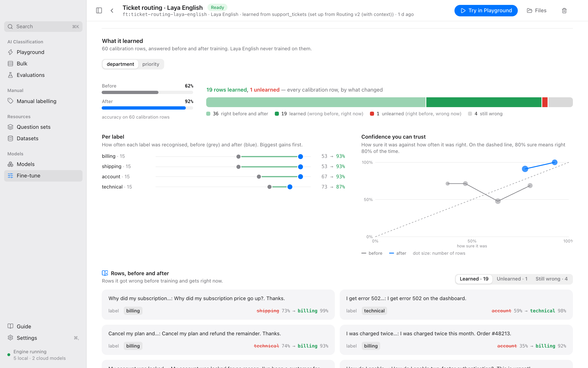Click Try in Playground

coord(486,10)
